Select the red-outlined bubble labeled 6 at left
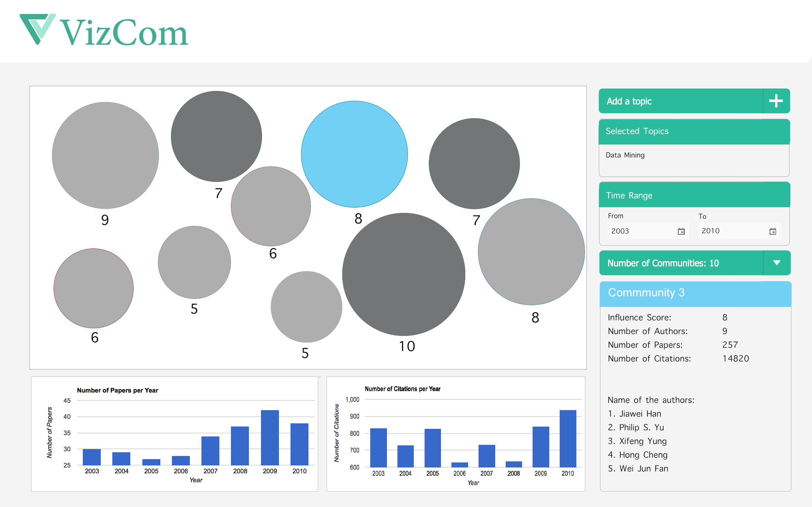 pyautogui.click(x=94, y=288)
